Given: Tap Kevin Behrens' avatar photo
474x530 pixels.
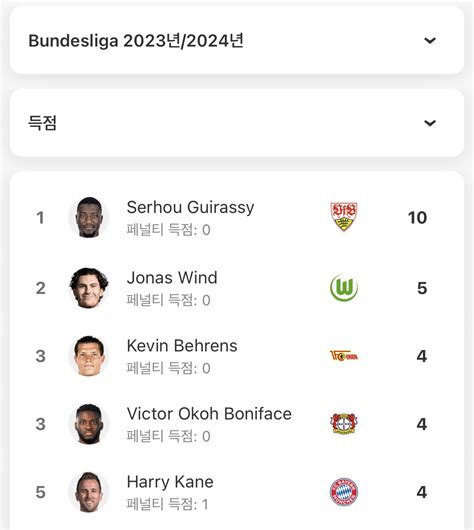Looking at the screenshot, I should point(89,356).
